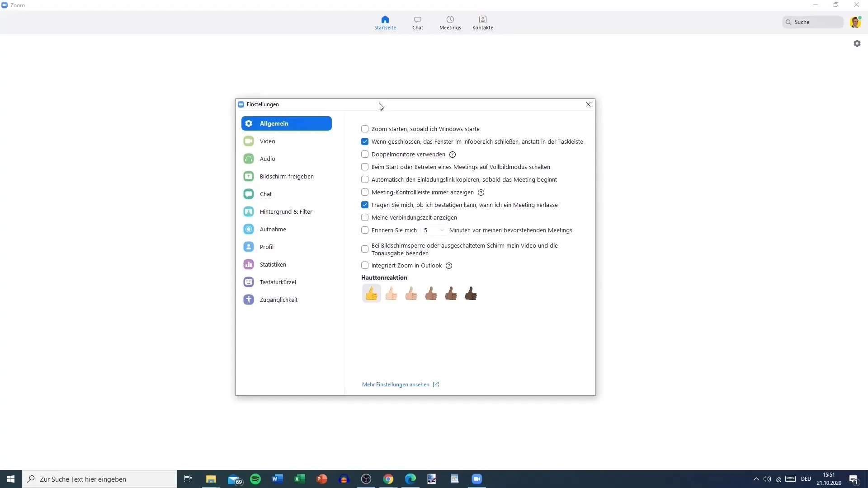This screenshot has height=488, width=868.
Task: Enable Meine Verbindungszeit anzeigen
Action: (x=365, y=217)
